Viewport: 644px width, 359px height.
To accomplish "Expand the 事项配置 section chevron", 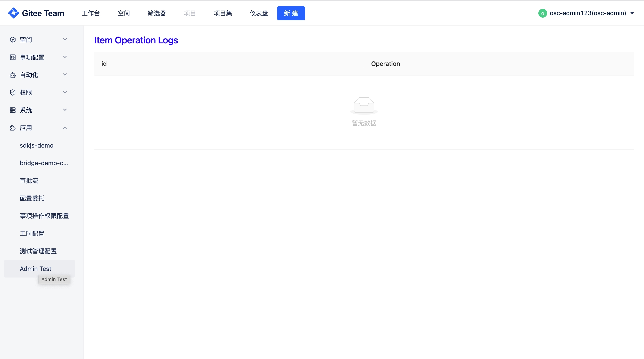I will [65, 57].
